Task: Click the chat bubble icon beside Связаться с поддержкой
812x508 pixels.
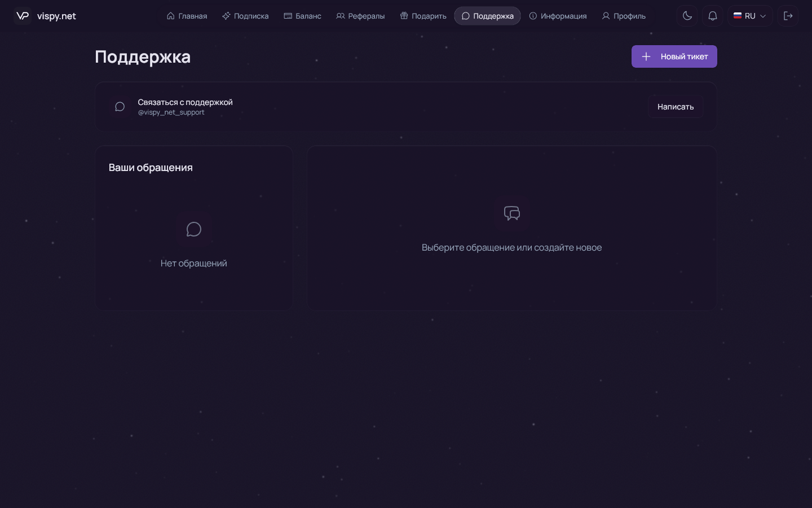Action: tap(120, 107)
